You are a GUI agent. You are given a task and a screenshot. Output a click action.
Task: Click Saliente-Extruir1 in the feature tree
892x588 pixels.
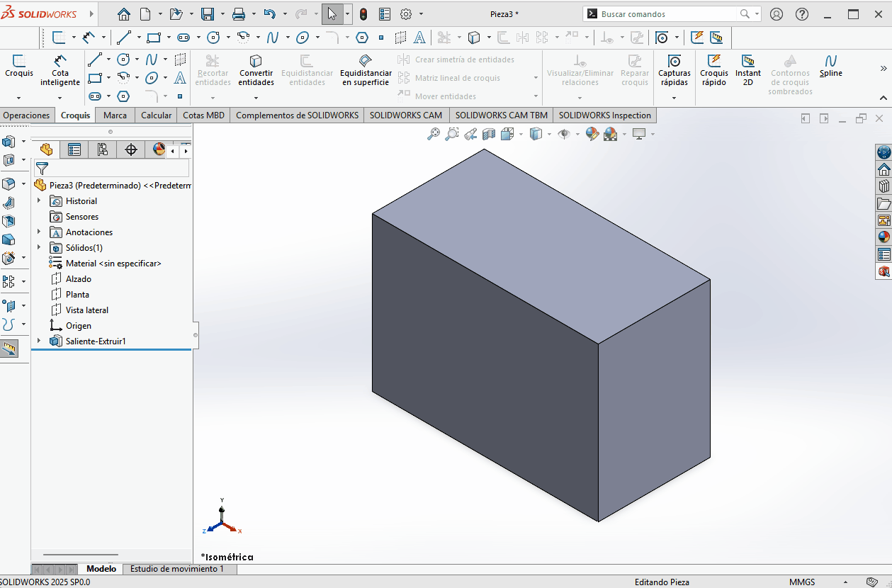pos(94,341)
